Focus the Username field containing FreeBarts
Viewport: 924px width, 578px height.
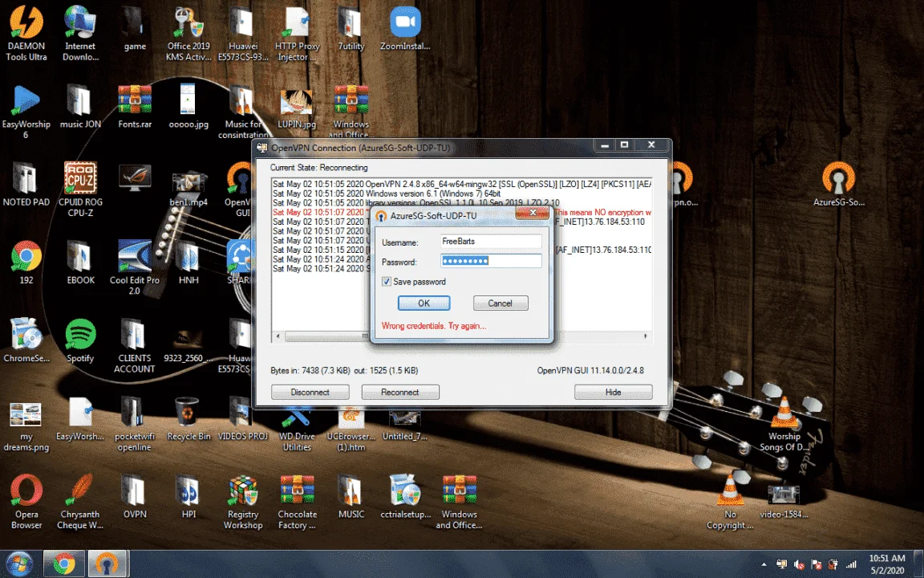[491, 241]
